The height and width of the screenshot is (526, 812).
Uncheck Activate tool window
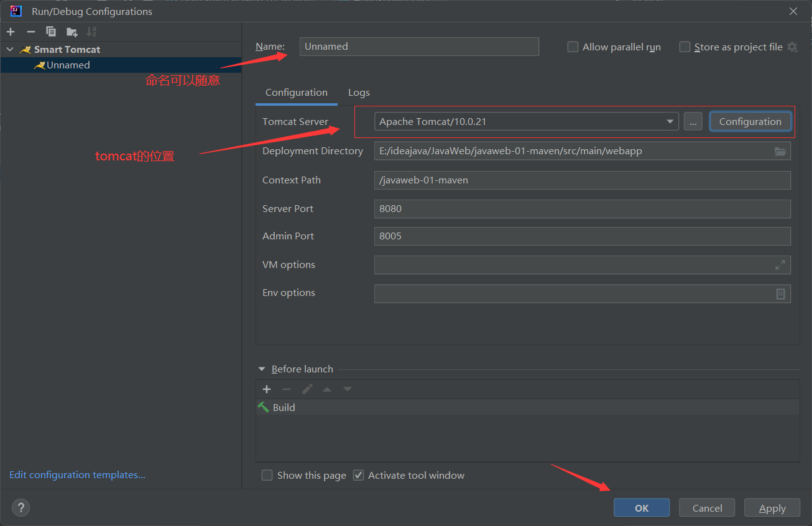(358, 475)
